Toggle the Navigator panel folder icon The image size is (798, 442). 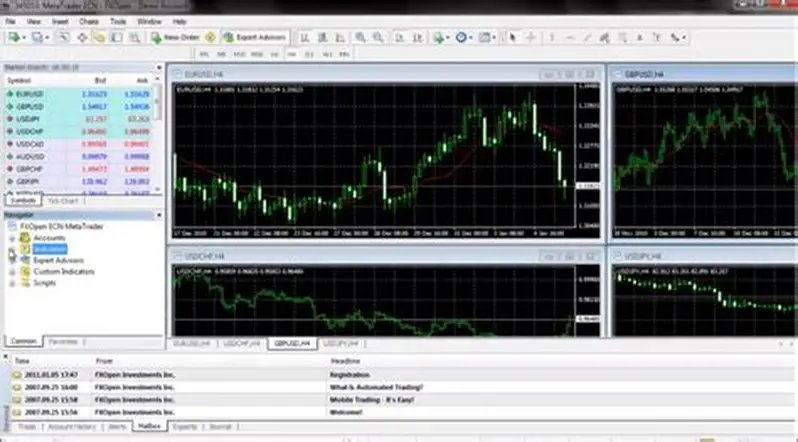[99, 37]
